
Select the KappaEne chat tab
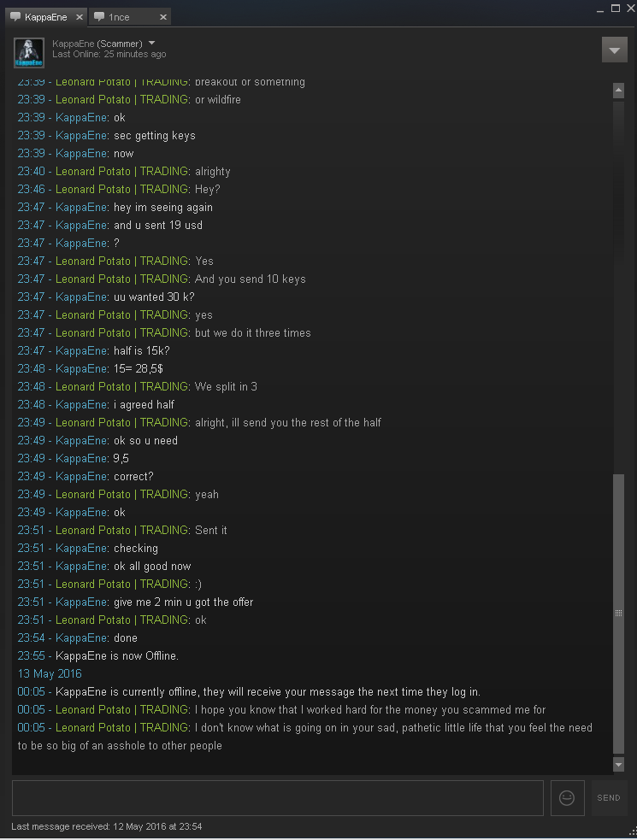pos(47,16)
